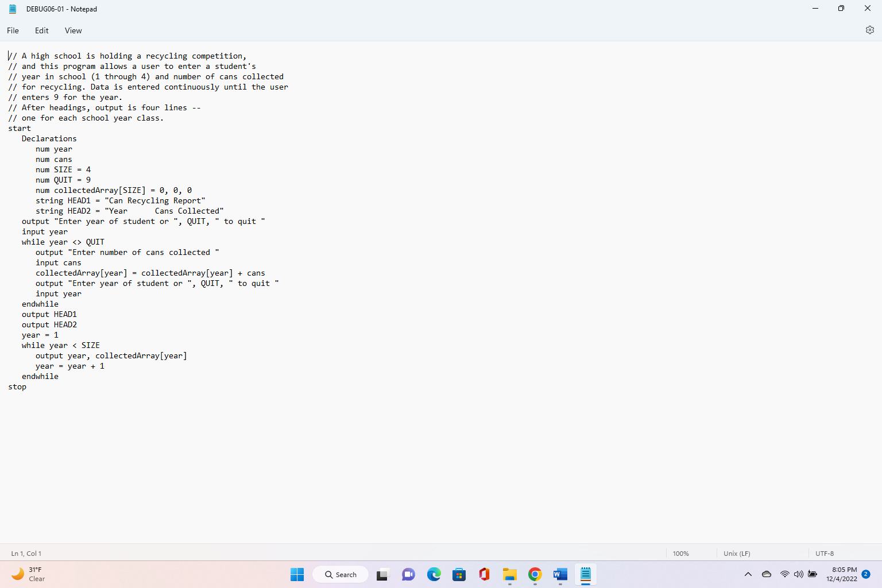Viewport: 882px width, 588px height.
Task: Open the View menu
Action: click(73, 30)
